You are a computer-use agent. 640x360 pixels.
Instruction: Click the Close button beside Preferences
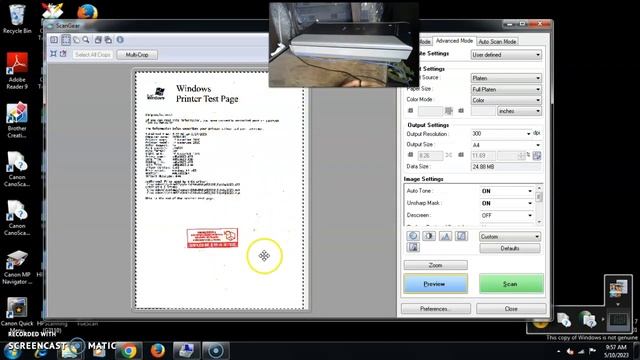coord(511,309)
